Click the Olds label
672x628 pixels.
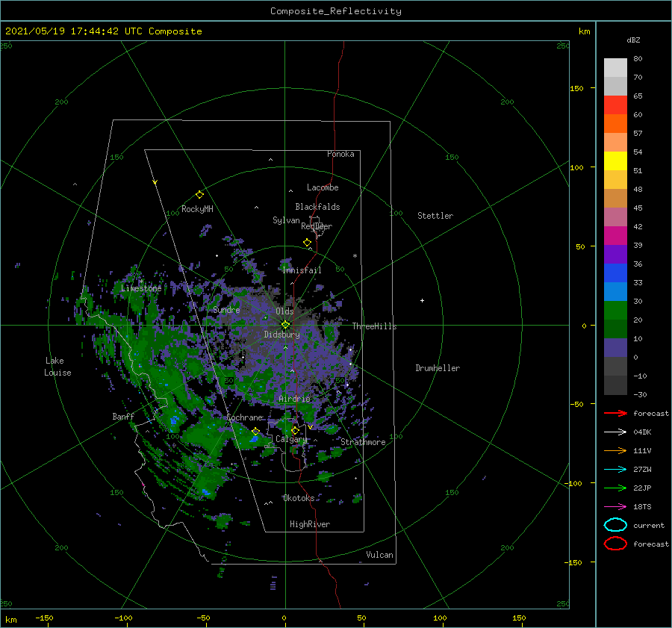pyautogui.click(x=284, y=311)
